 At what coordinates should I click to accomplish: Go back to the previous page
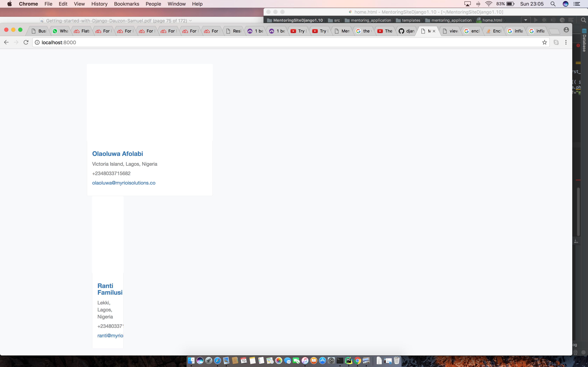point(6,42)
